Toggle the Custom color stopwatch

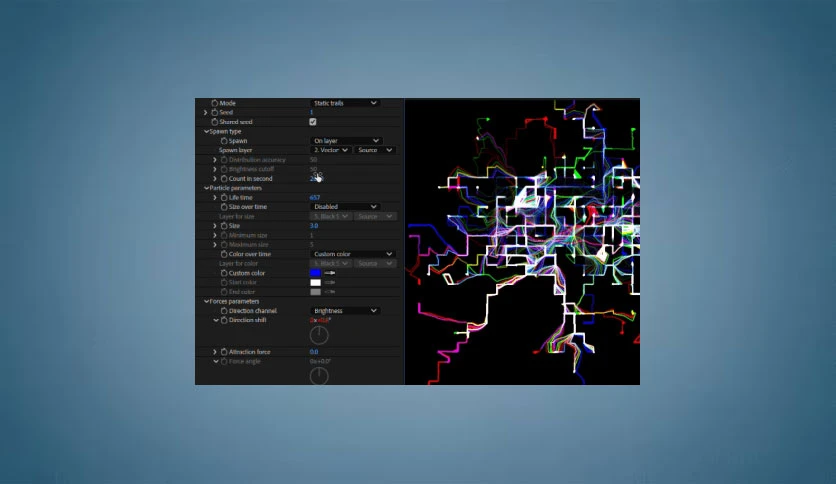224,273
